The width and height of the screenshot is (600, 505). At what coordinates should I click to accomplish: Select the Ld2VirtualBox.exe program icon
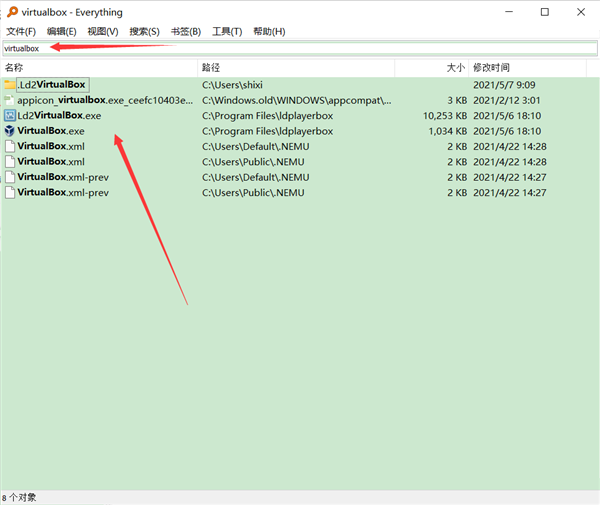[10, 115]
